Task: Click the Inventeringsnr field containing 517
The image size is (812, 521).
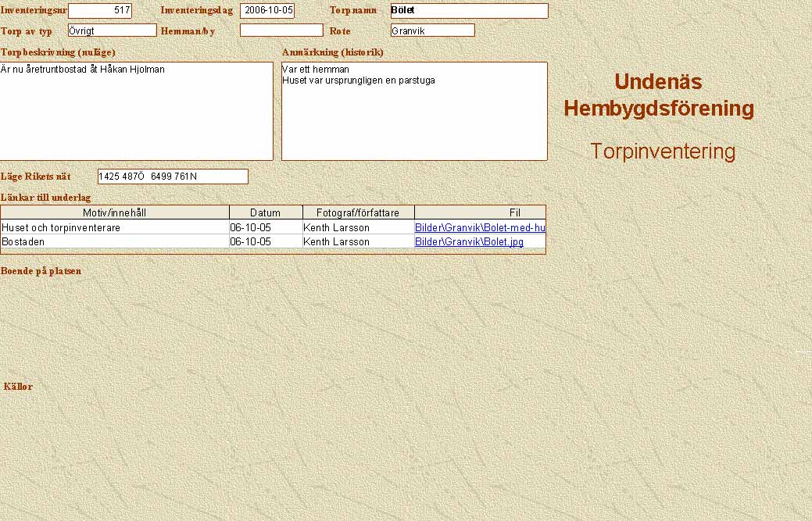Action: coord(100,11)
